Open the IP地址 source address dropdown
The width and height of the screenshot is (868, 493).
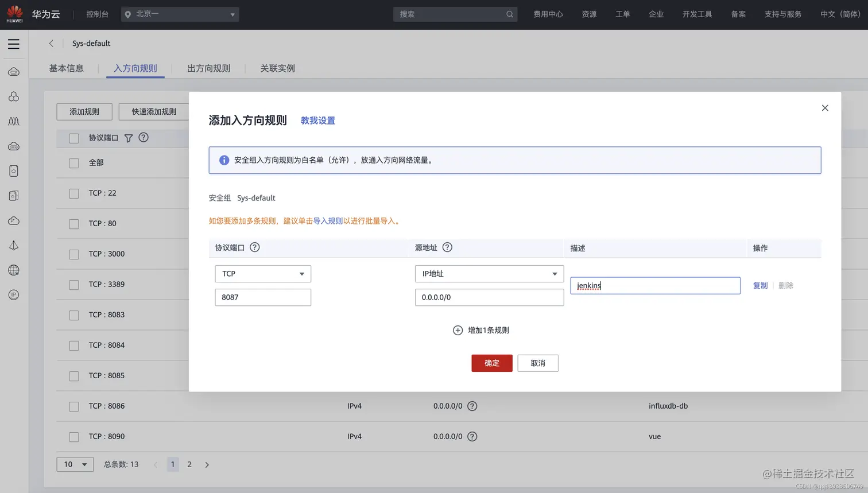[x=489, y=274]
